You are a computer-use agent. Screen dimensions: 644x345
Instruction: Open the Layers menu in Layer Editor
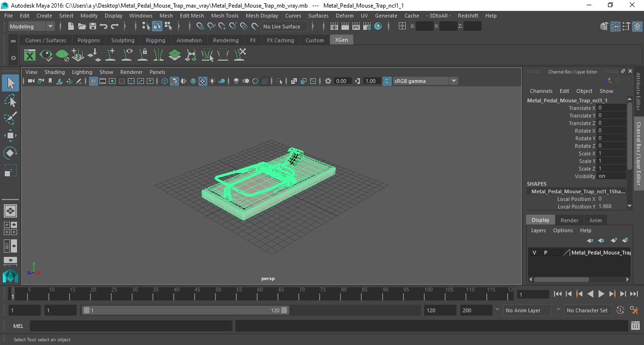[x=538, y=230]
